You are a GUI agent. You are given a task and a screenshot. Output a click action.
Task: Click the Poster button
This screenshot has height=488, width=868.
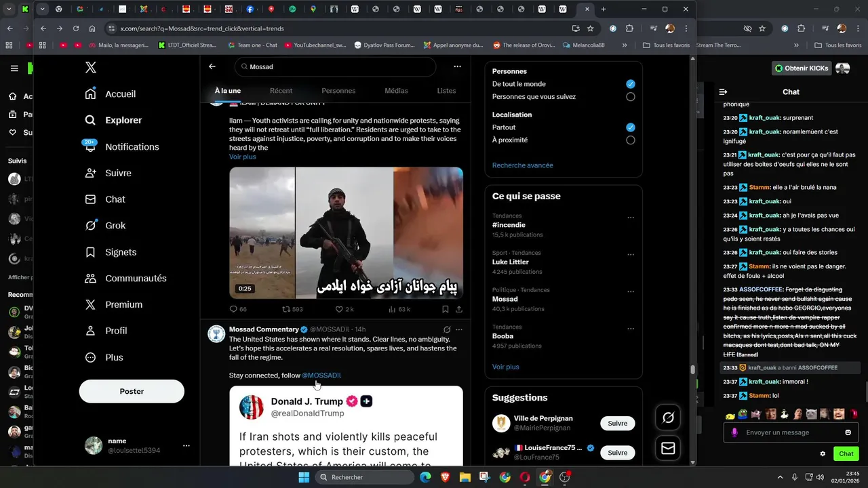pos(132,391)
